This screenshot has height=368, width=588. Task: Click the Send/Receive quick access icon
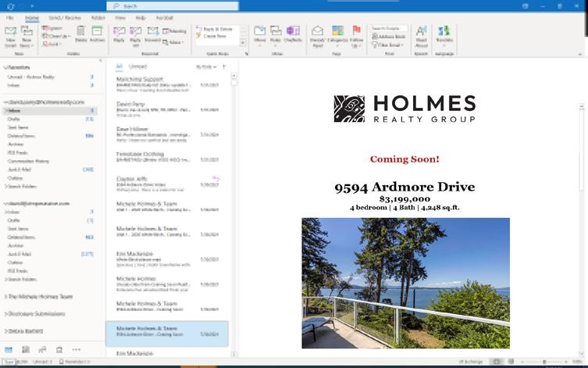point(10,6)
